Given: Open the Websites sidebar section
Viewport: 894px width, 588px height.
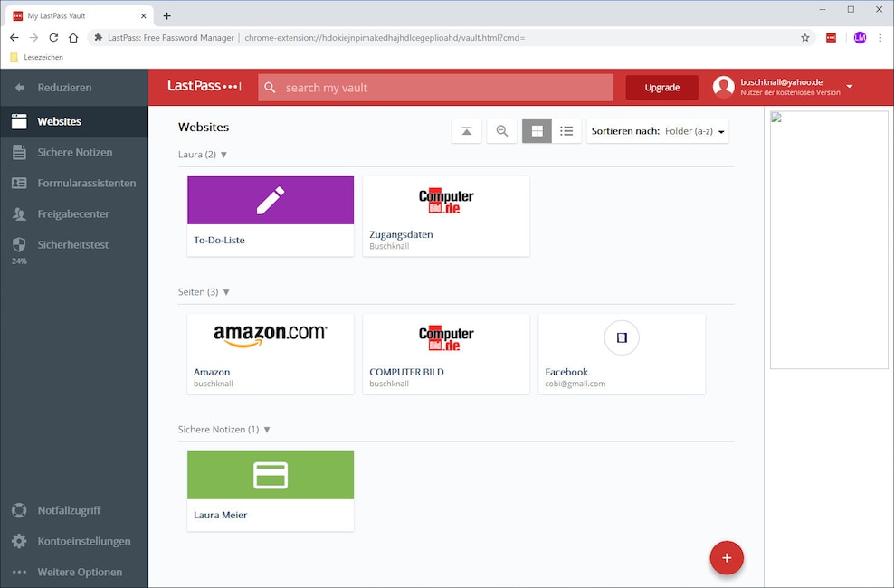Looking at the screenshot, I should (x=74, y=121).
